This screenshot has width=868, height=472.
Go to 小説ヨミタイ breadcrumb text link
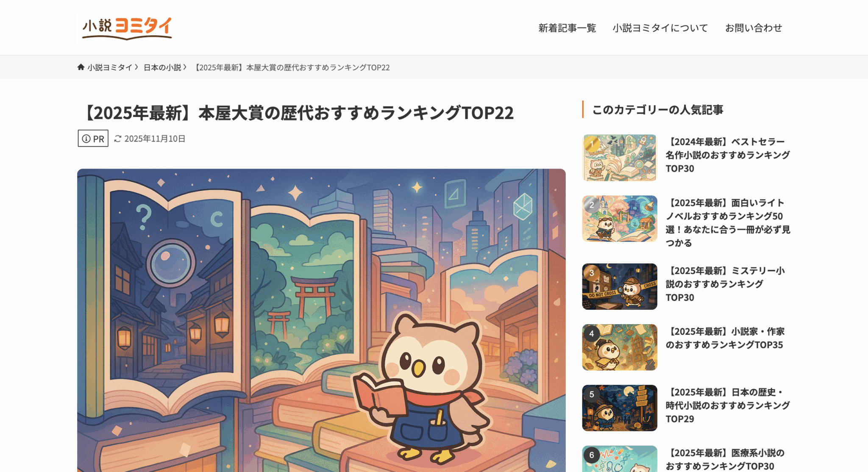pyautogui.click(x=110, y=67)
